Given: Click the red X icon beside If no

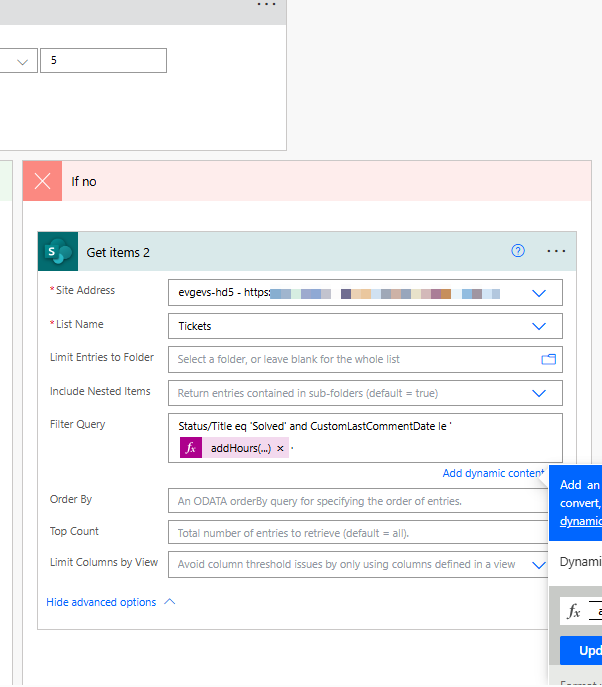Looking at the screenshot, I should (x=42, y=181).
